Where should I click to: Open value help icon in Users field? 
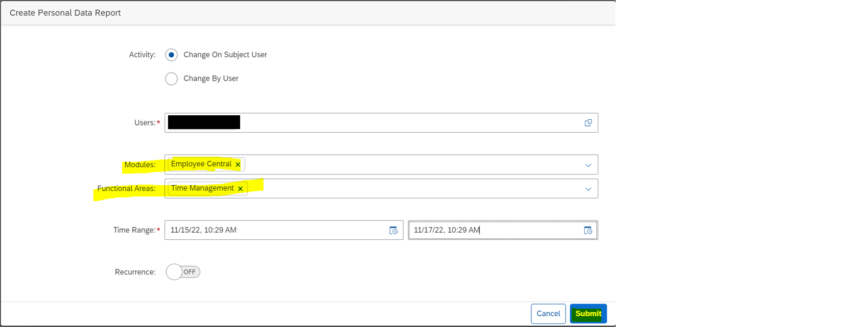pos(588,123)
